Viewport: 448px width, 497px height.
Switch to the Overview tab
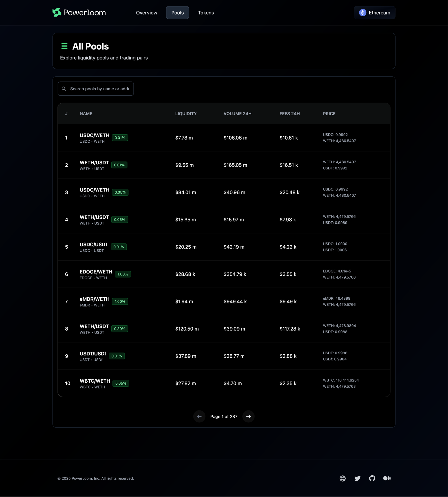point(146,13)
